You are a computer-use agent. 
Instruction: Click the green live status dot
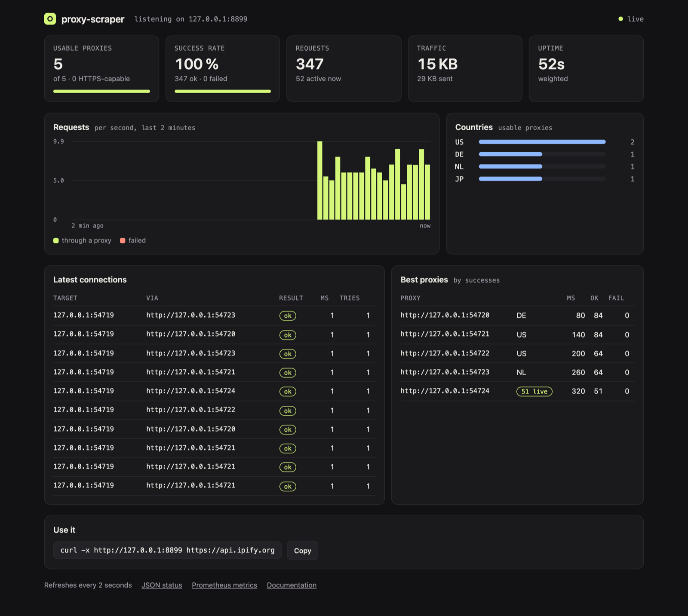pos(620,19)
